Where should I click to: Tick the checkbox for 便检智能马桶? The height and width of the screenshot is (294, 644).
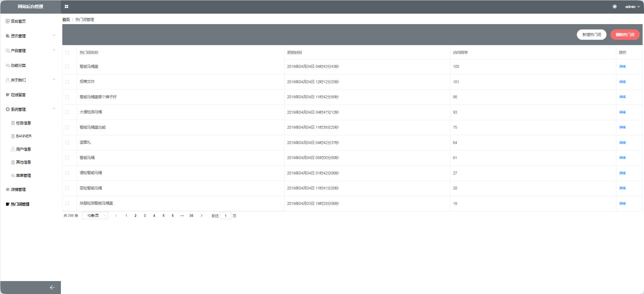67,173
